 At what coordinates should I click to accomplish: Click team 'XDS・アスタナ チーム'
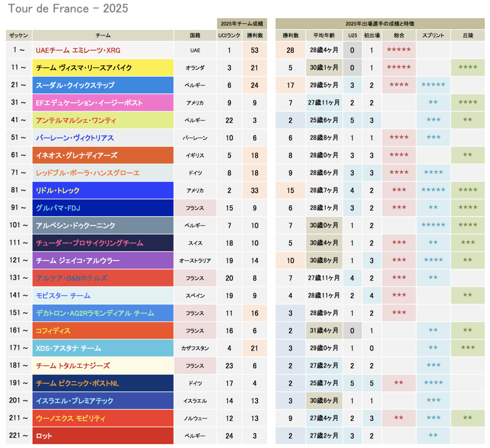(x=103, y=348)
